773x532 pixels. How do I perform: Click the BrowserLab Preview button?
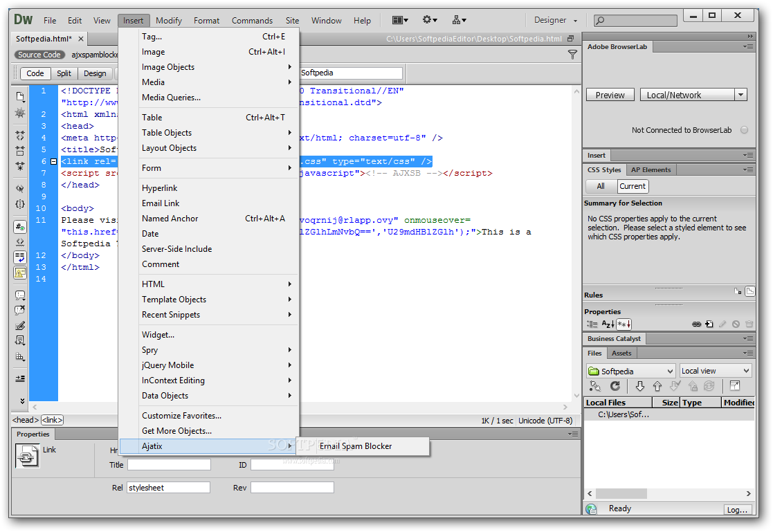coord(610,95)
